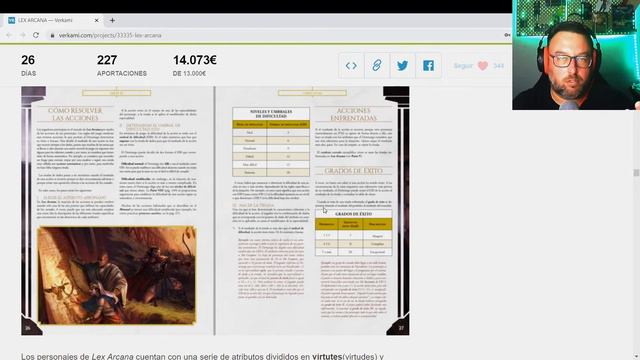
Task: Click the 26 días remaining counter
Action: (29, 65)
